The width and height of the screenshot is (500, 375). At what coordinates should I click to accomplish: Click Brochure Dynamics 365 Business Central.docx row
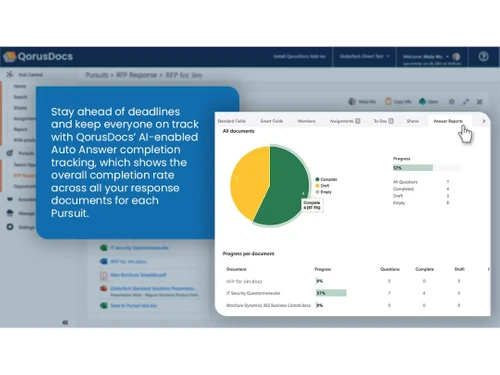[268, 305]
